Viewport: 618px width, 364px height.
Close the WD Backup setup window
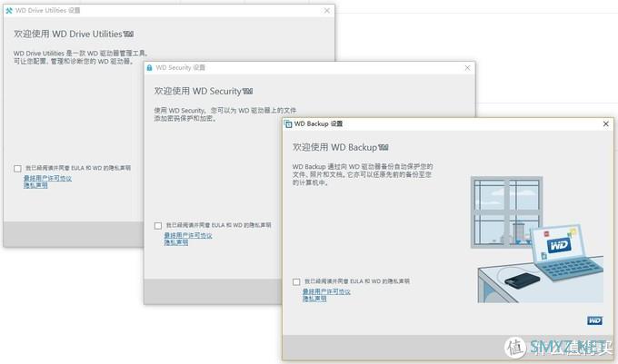605,123
